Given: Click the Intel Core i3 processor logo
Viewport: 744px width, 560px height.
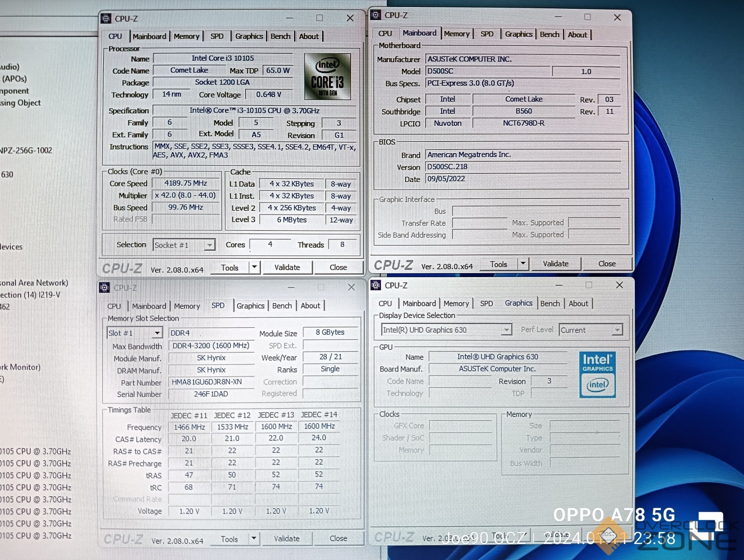Looking at the screenshot, I should (327, 77).
